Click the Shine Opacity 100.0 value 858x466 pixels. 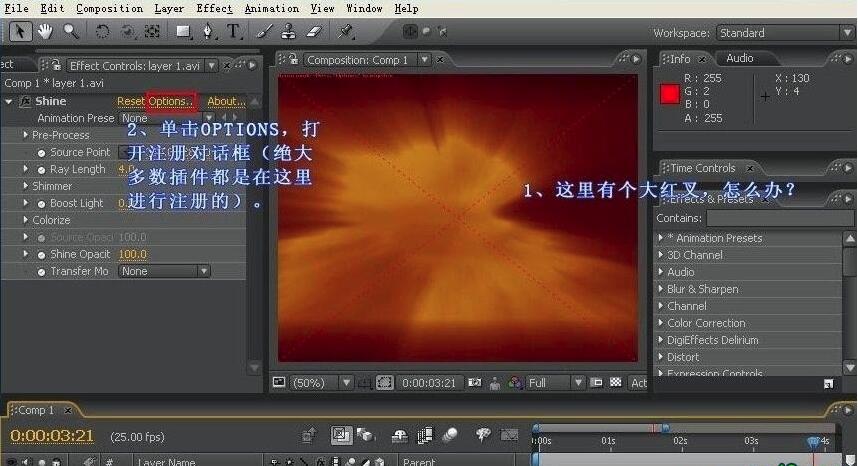(x=132, y=254)
